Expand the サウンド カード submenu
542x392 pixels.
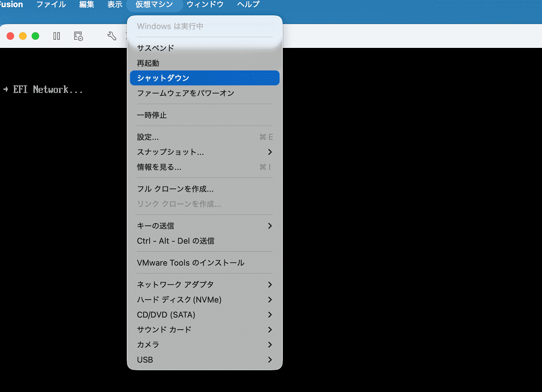coord(205,329)
